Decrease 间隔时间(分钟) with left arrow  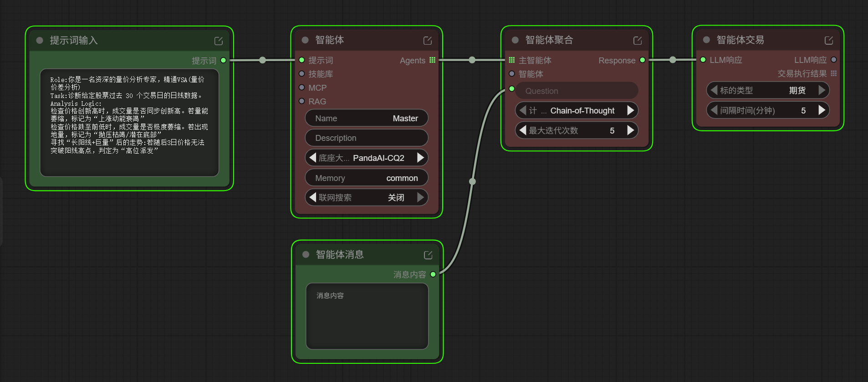(x=714, y=110)
